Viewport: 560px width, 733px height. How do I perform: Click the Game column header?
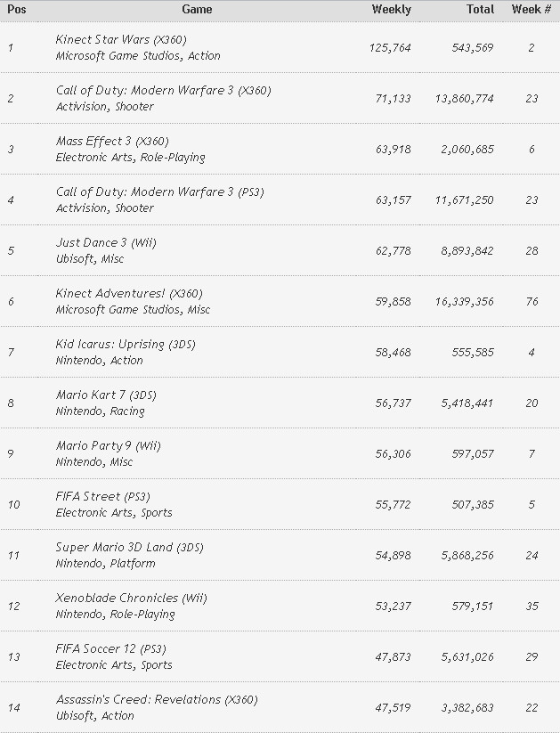197,10
